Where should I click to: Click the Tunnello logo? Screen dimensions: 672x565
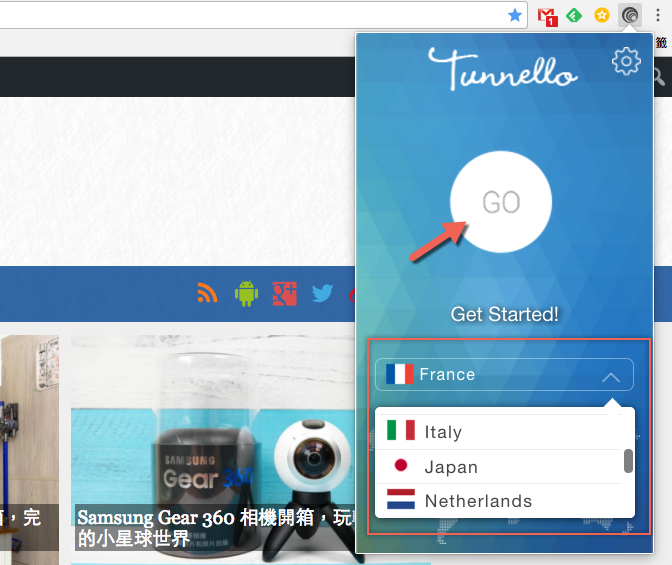point(502,69)
